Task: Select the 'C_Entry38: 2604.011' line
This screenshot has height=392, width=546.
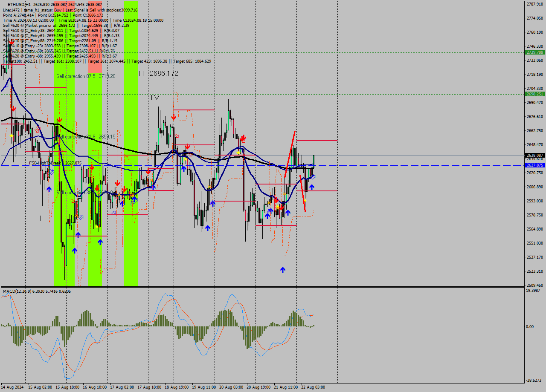Action: point(61,30)
